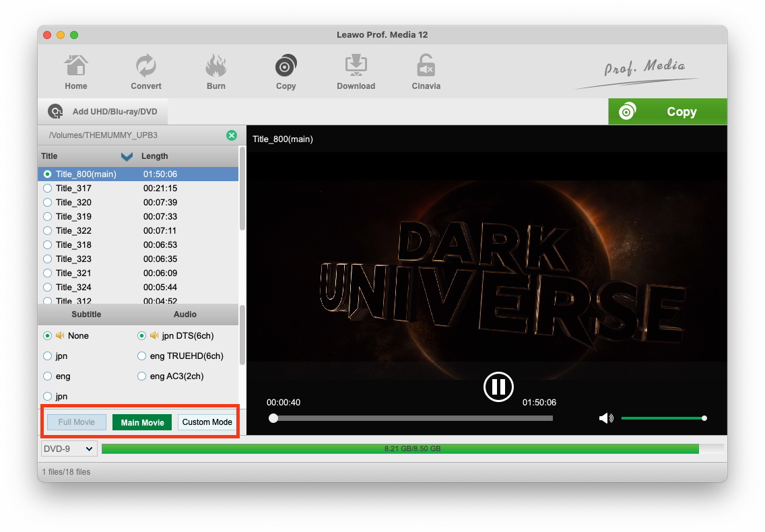Select Title_318 radio button
This screenshot has height=532, width=765.
point(47,245)
